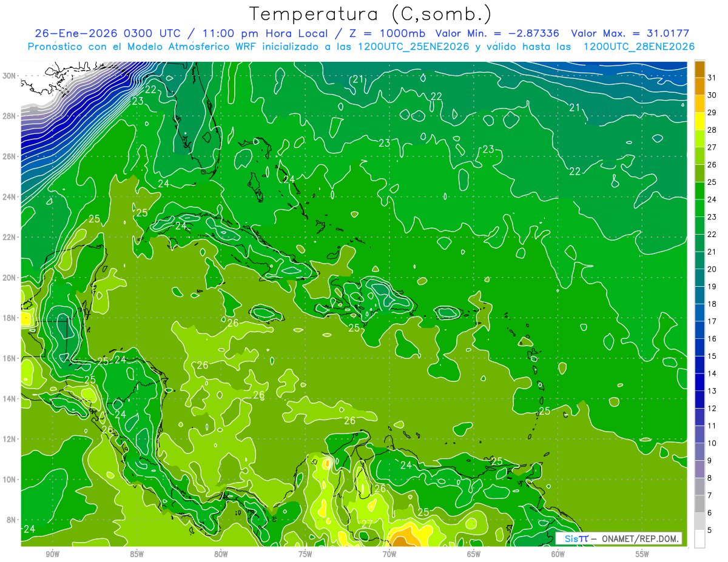Choose the legend swatch between 26 and 27

coord(699,156)
